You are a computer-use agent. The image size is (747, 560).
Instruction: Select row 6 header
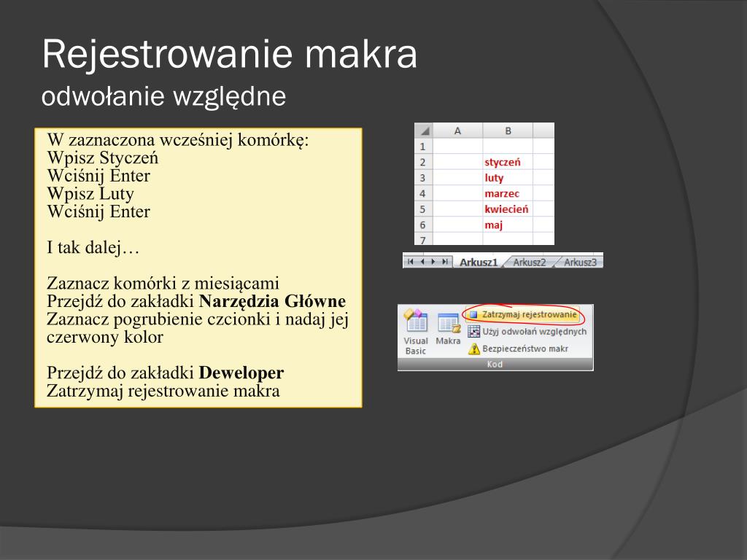coord(423,225)
